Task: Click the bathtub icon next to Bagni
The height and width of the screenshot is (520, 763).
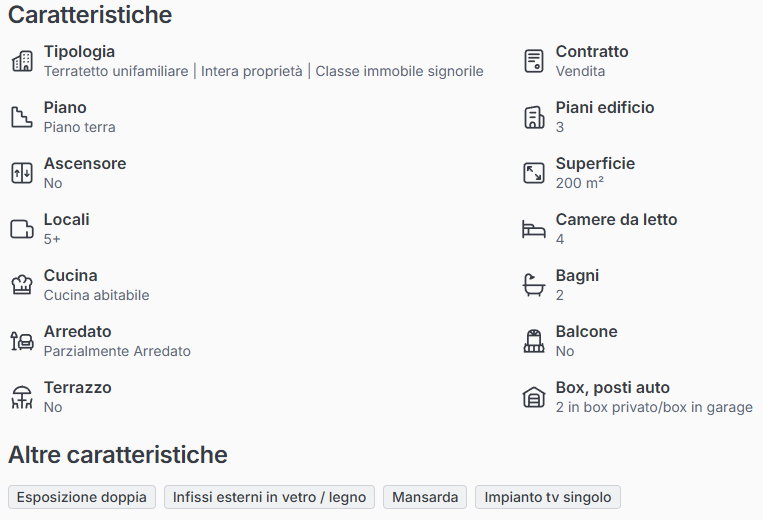Action: tap(534, 285)
